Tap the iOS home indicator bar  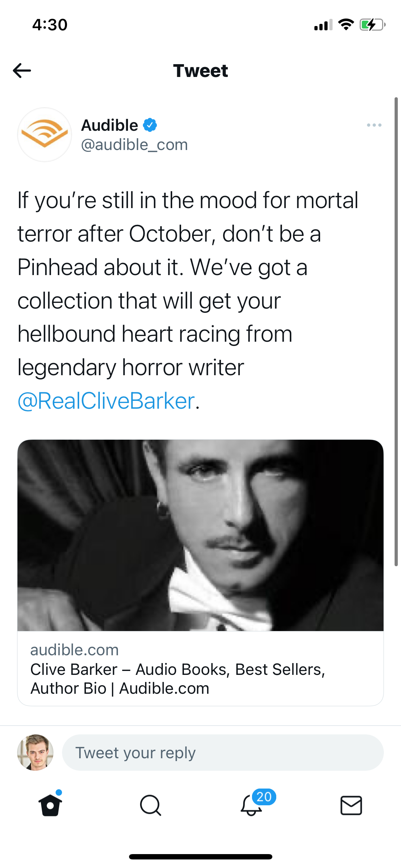tap(200, 857)
